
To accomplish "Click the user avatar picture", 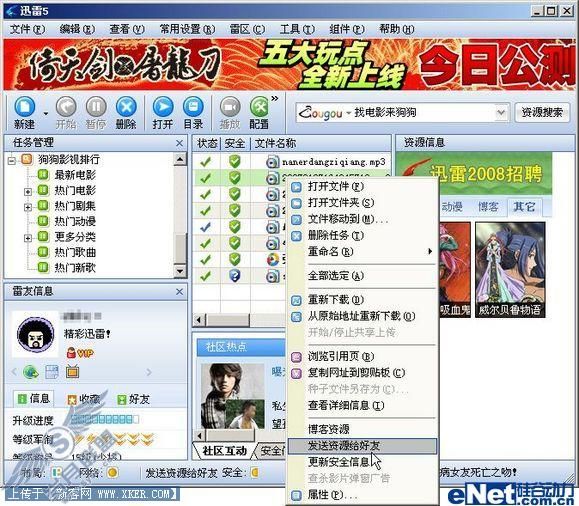I will coord(36,335).
